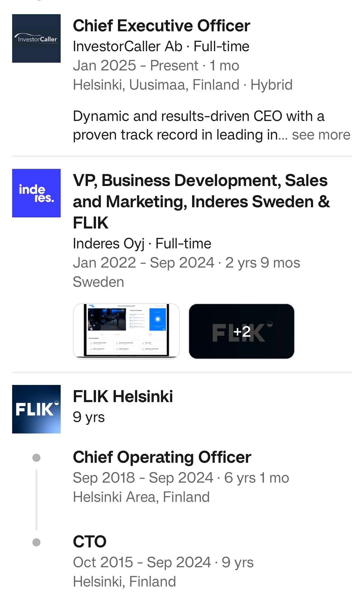Open the Inderes Oyj · Full-time line
The width and height of the screenshot is (364, 601).
[x=142, y=244]
